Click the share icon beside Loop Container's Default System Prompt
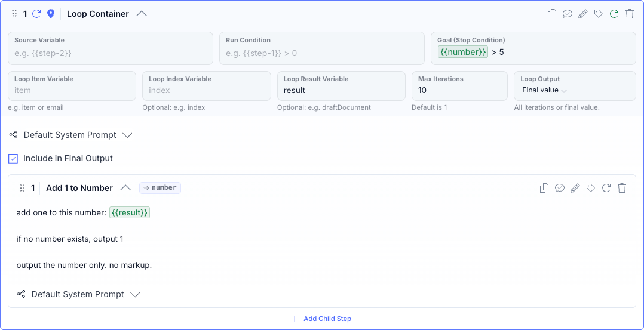Viewport: 644px width, 330px height. pos(14,135)
